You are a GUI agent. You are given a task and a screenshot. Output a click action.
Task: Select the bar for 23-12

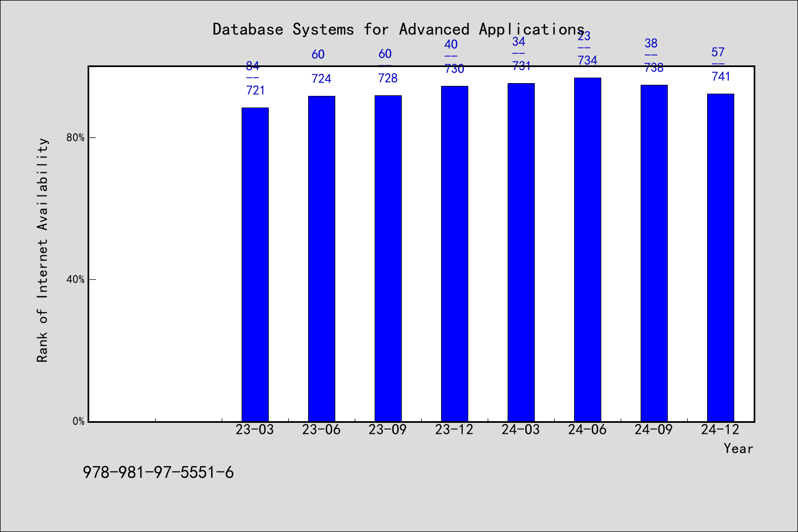tap(454, 254)
